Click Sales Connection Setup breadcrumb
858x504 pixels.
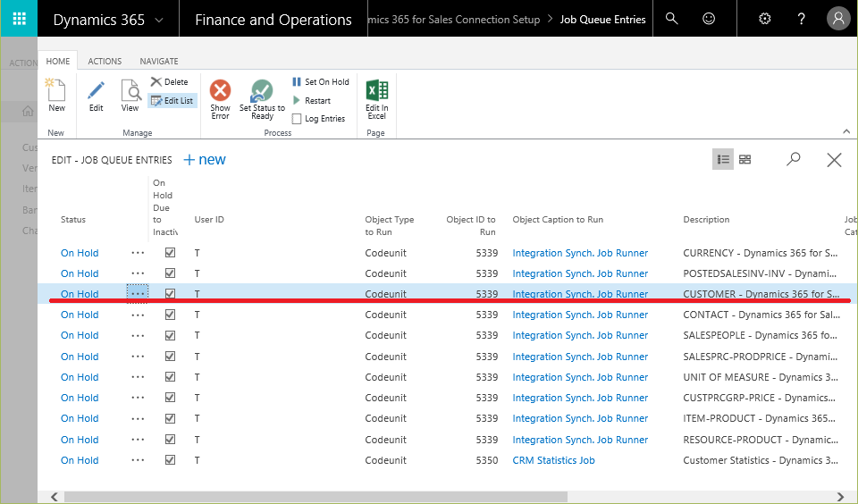point(455,19)
